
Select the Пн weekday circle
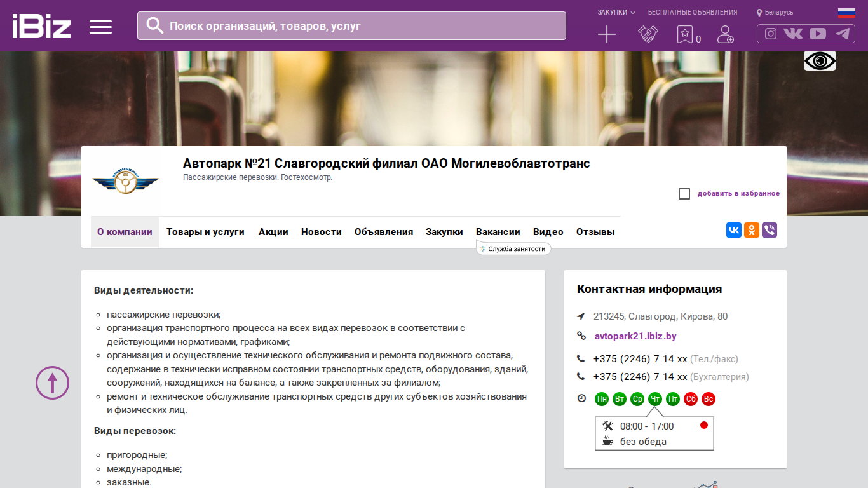point(602,399)
